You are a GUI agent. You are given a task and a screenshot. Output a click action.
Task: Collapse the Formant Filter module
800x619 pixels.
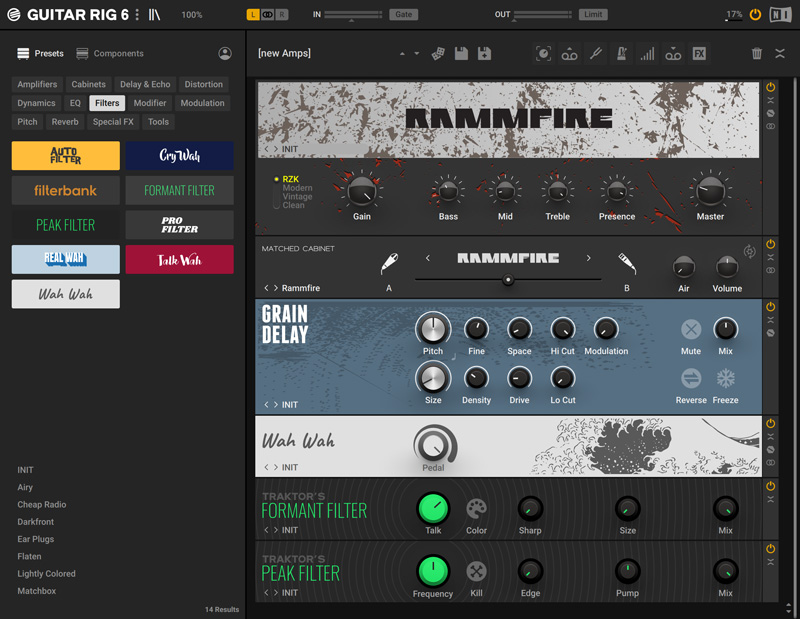coord(770,499)
